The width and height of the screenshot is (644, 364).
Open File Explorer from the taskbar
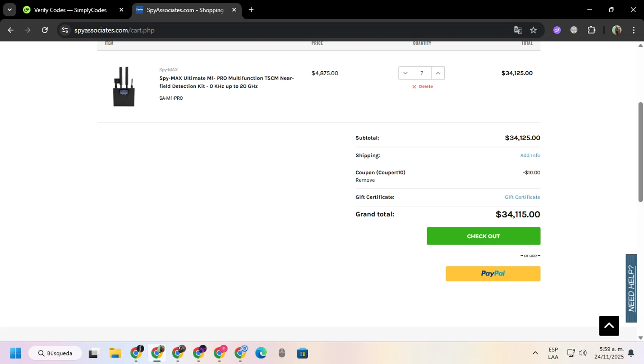[x=115, y=353]
